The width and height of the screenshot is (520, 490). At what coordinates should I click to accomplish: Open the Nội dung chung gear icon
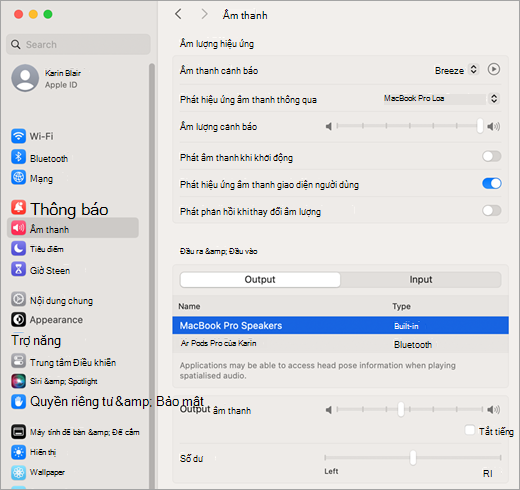[18, 299]
